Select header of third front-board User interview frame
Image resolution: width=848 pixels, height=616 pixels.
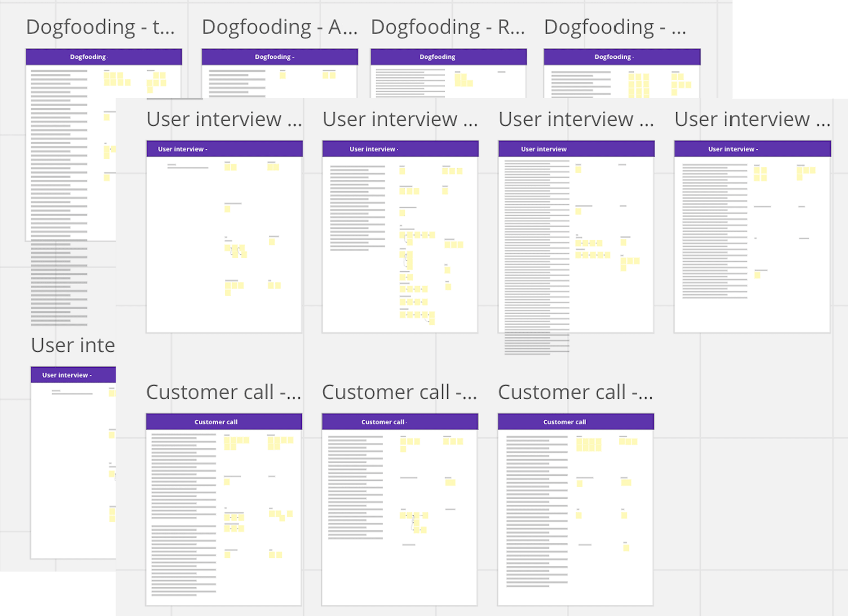pyautogui.click(x=577, y=149)
